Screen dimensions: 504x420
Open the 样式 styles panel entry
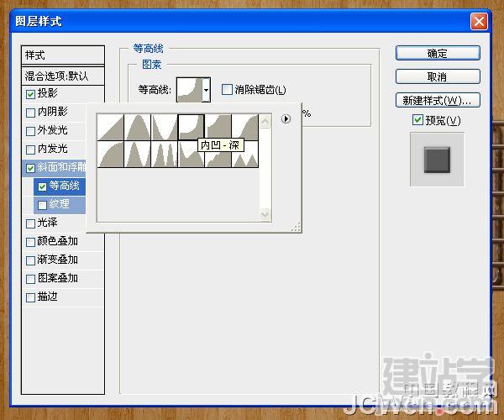click(x=63, y=55)
